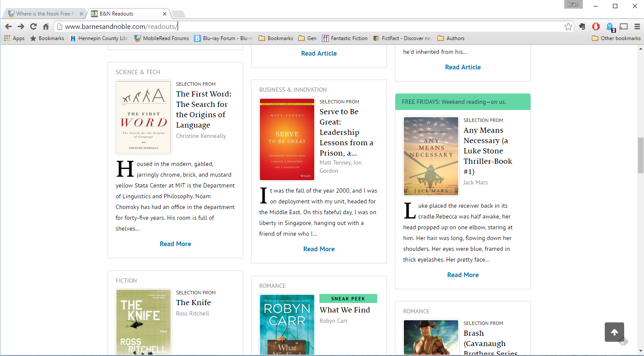Click What We Find book title
The image size is (644, 356).
pos(345,310)
